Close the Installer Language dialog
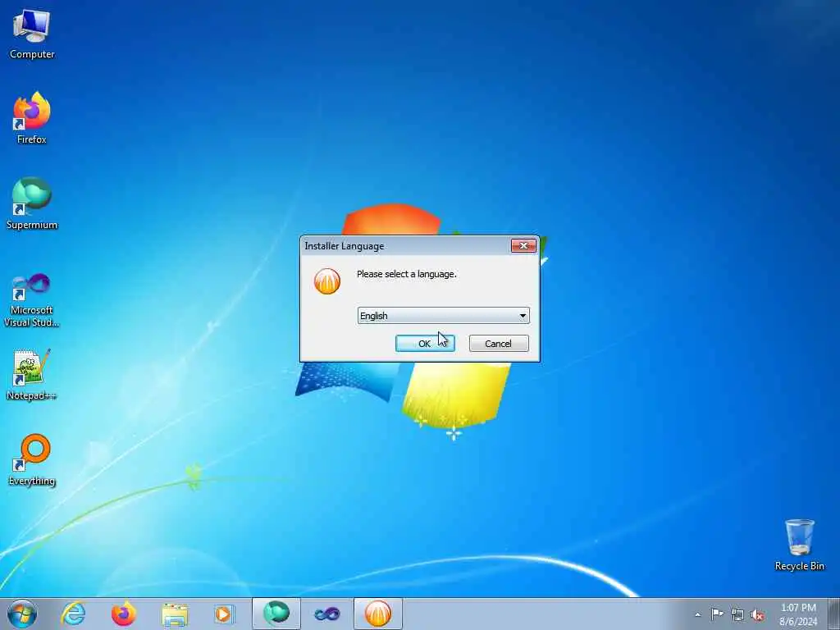This screenshot has width=840, height=630. (x=523, y=245)
